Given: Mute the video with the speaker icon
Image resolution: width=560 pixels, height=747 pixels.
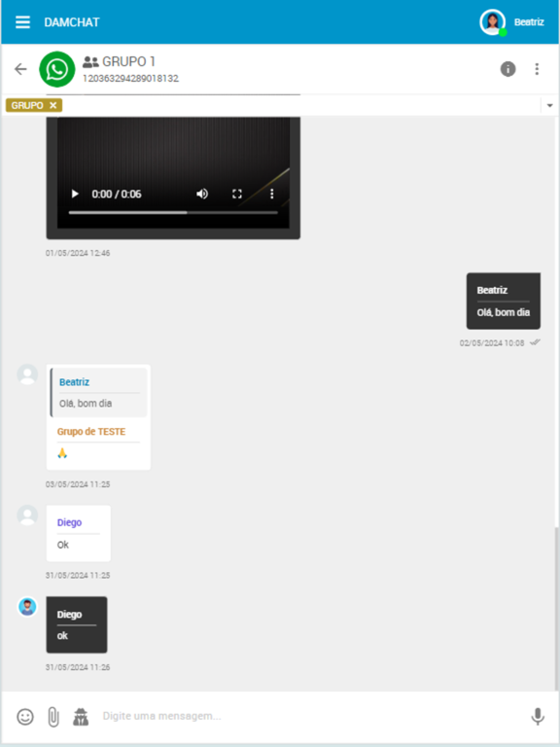Looking at the screenshot, I should pos(202,194).
